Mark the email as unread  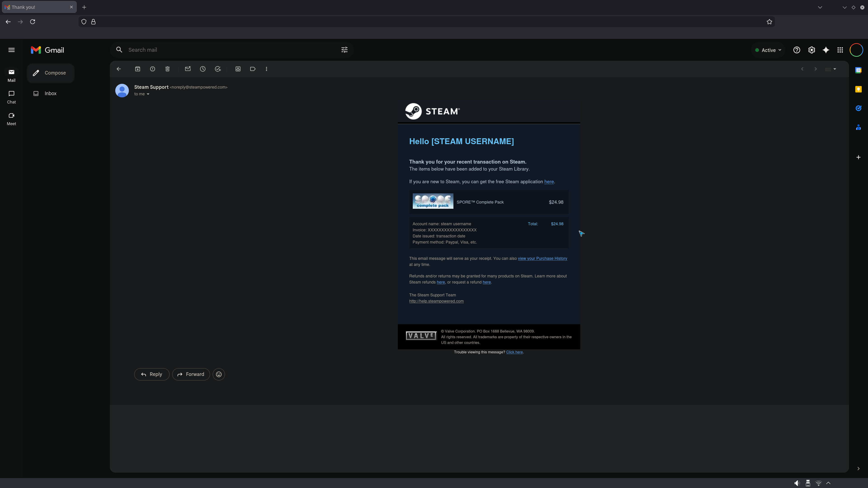[188, 69]
